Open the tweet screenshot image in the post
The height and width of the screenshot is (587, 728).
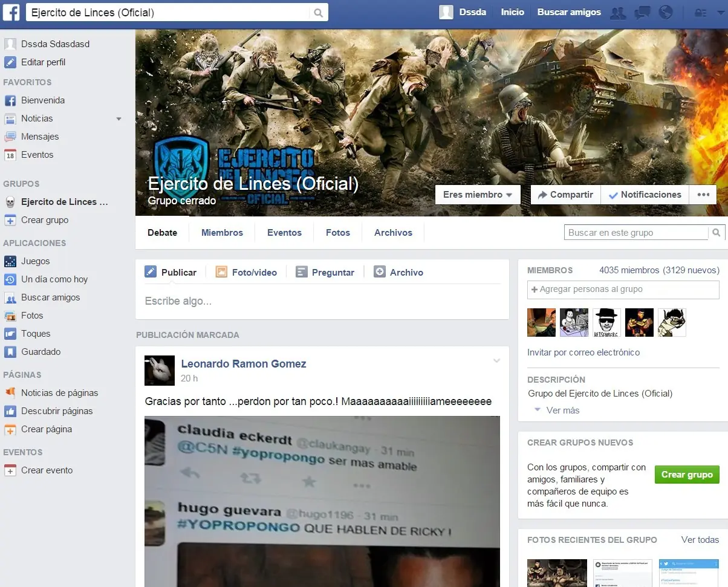click(x=322, y=501)
